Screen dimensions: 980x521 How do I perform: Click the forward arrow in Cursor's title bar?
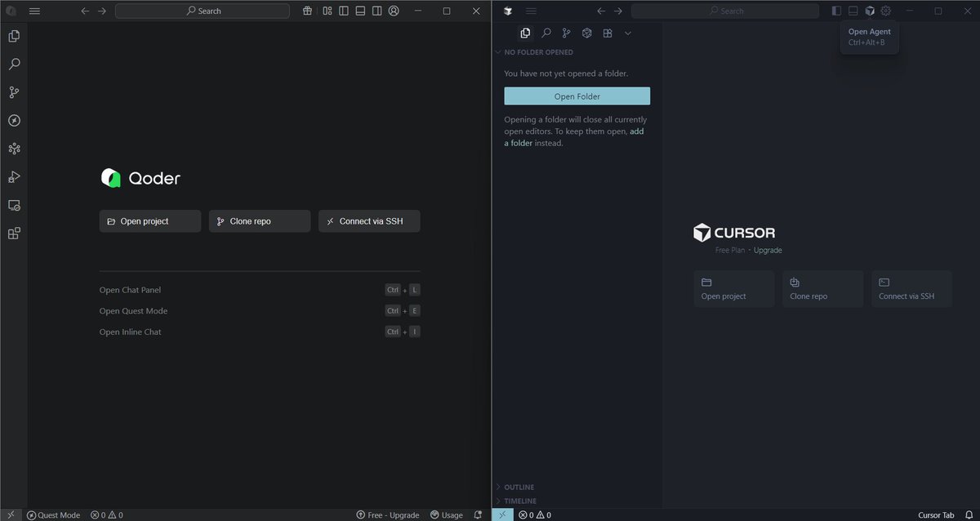coord(618,11)
